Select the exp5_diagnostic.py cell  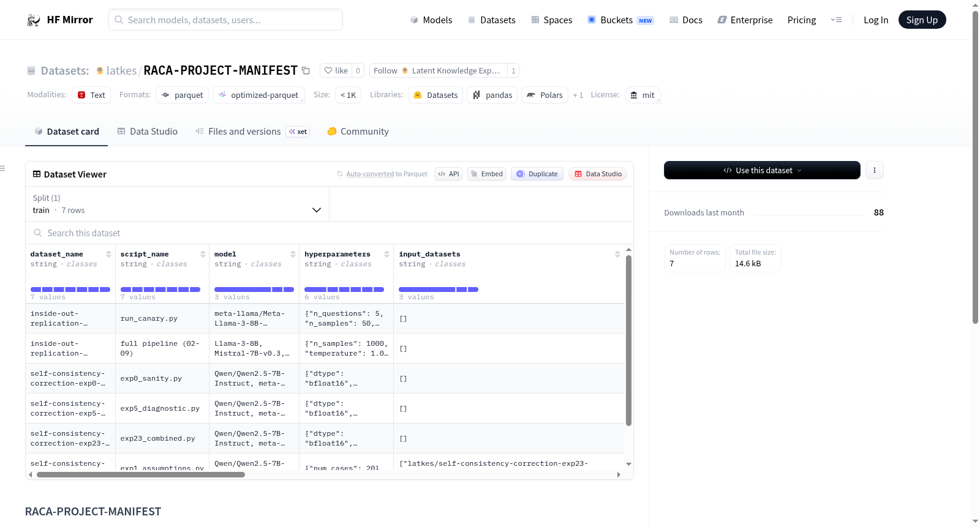pos(162,408)
